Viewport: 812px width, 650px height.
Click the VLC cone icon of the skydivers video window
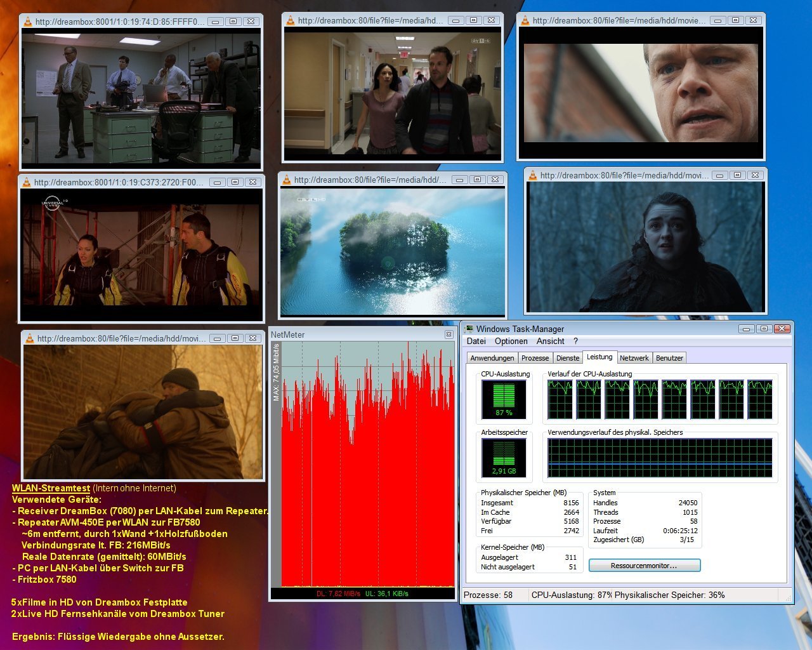tap(26, 182)
